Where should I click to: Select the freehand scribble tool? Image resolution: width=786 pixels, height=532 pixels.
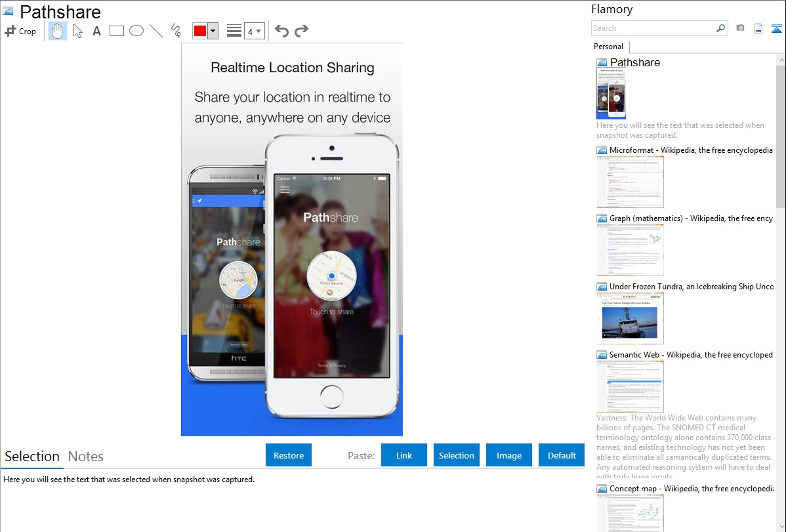tap(175, 31)
